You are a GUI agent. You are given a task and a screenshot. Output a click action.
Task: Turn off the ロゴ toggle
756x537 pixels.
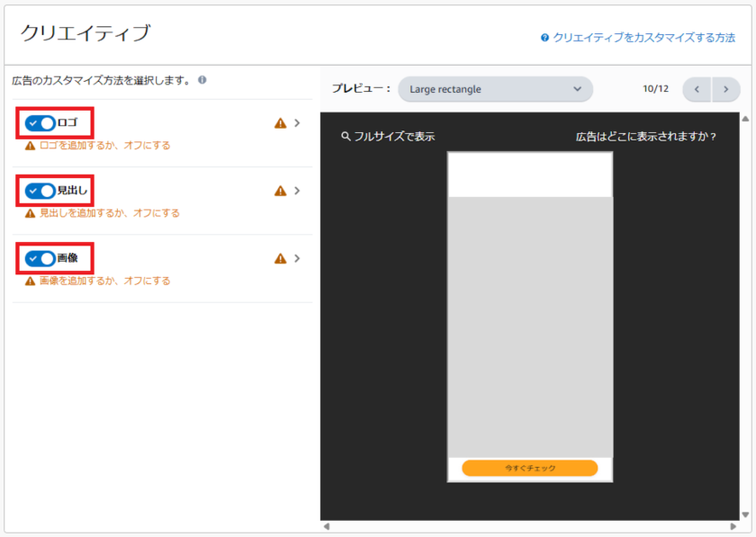pyautogui.click(x=40, y=123)
